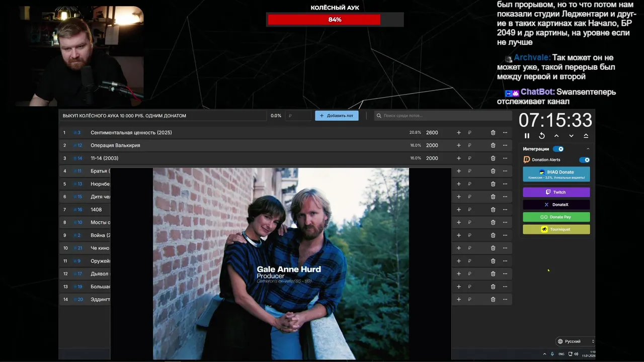The width and height of the screenshot is (644, 362).
Task: Click the microphone tray icon
Action: pyautogui.click(x=552, y=354)
